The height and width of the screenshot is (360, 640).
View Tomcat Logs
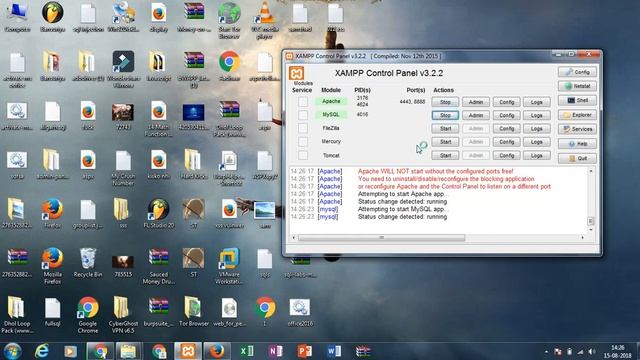coord(536,156)
